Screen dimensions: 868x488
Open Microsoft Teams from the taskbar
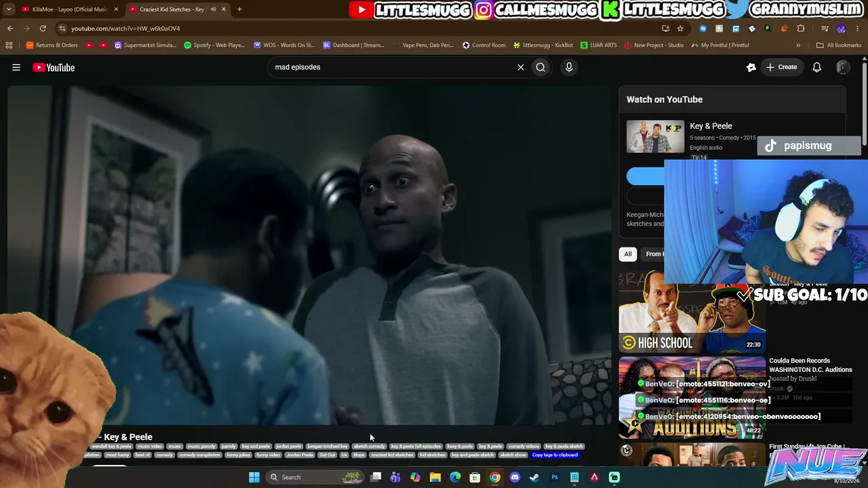[x=395, y=477]
